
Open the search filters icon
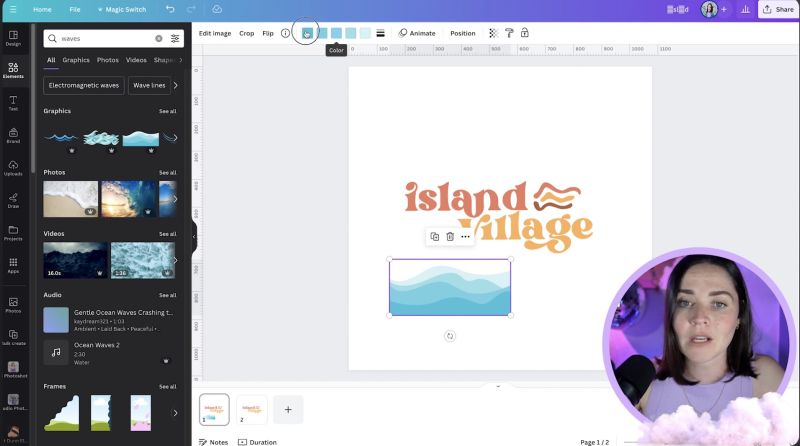point(175,38)
